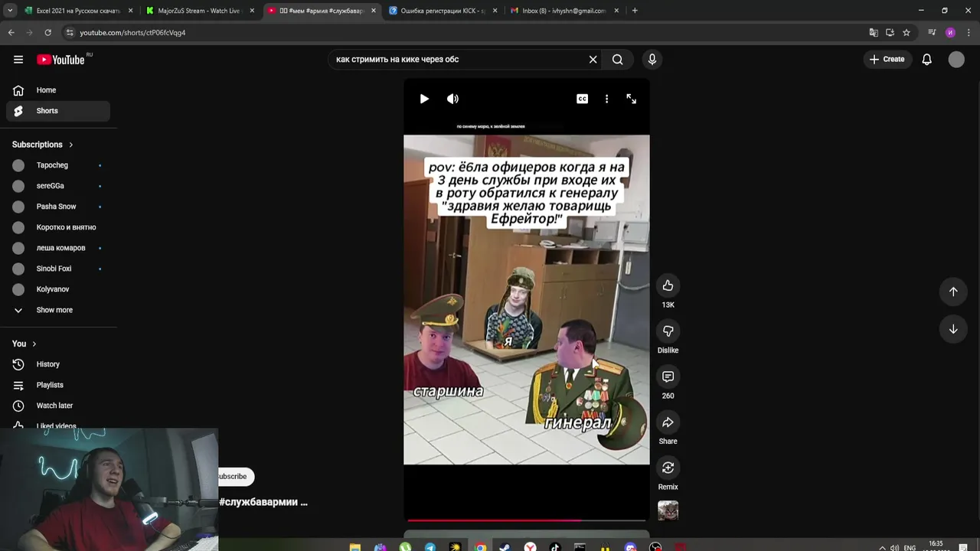Open Telegram from the taskbar
The width and height of the screenshot is (980, 551).
click(430, 547)
